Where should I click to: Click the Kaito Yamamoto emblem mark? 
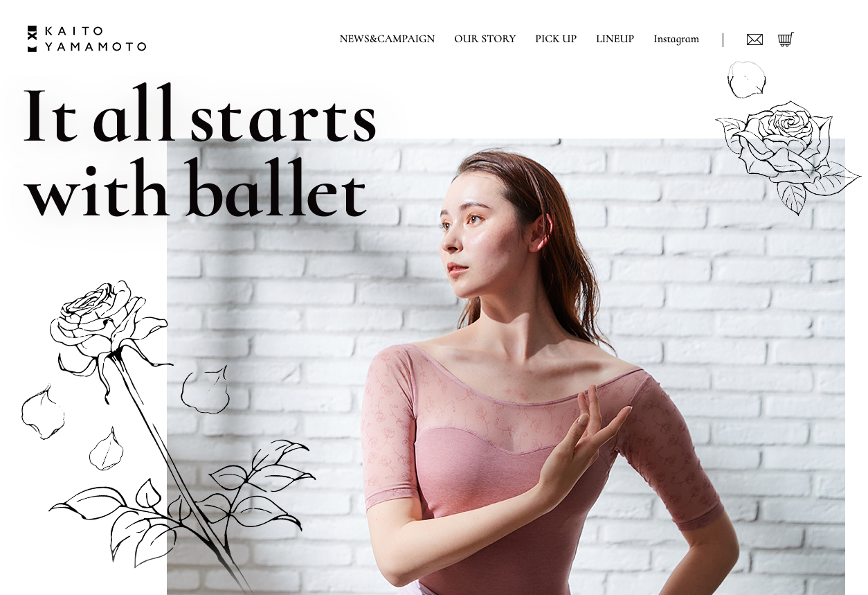tap(32, 39)
